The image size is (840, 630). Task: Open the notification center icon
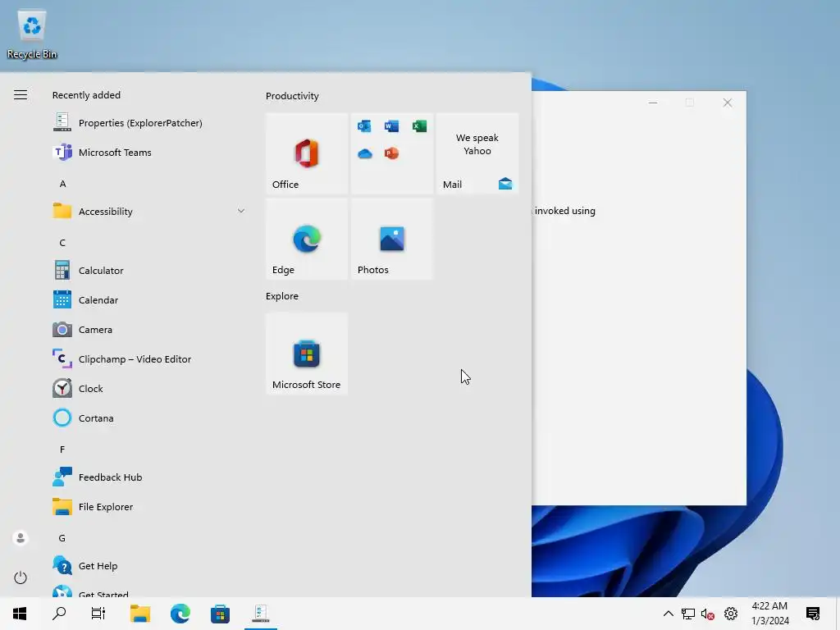point(813,614)
